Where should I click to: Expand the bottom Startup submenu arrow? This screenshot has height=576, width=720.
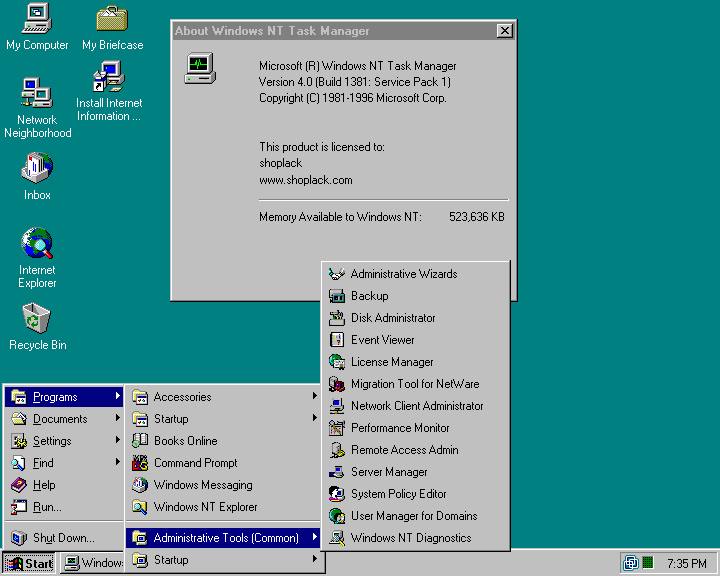(x=315, y=559)
